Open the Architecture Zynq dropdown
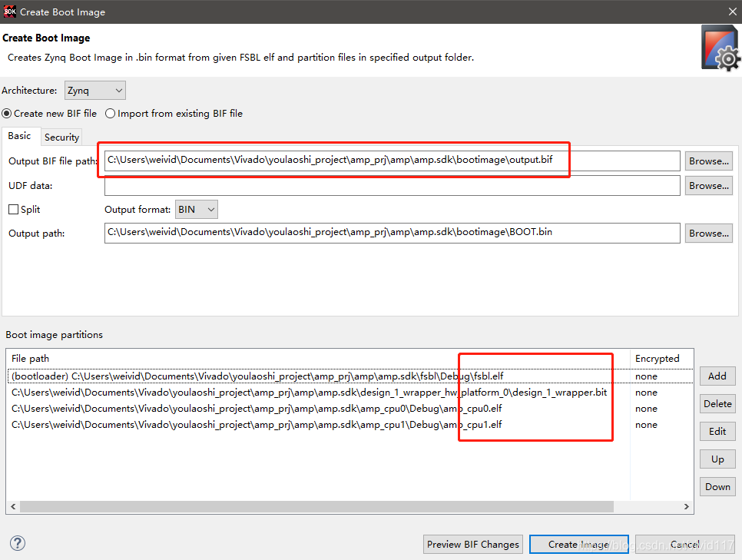The image size is (742, 560). tap(95, 91)
